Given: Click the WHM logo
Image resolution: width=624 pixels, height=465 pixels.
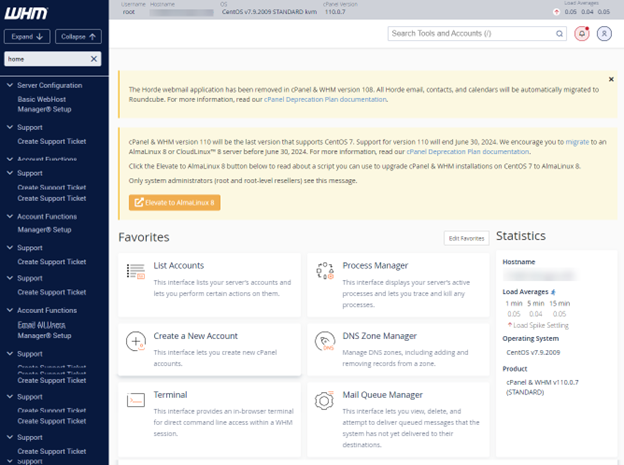Looking at the screenshot, I should 27,12.
